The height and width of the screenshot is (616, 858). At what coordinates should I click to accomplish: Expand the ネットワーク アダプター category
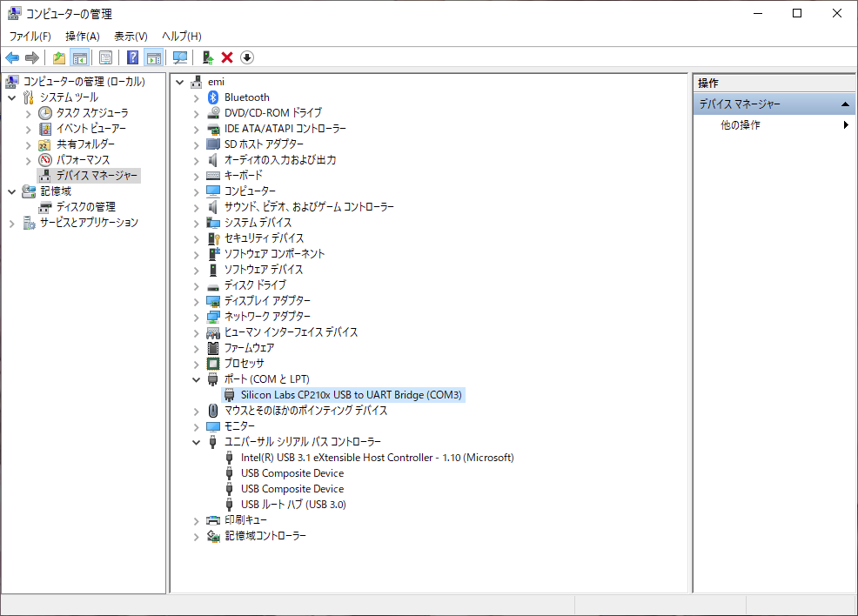pos(197,318)
